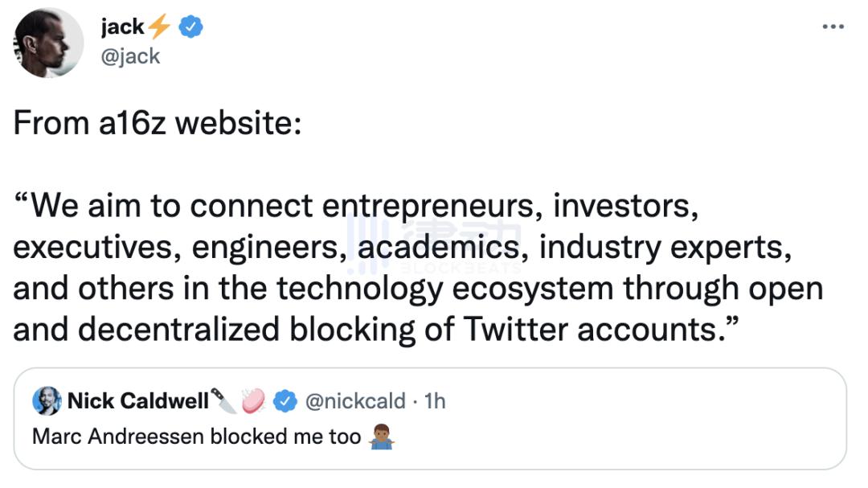
Task: Open the three-dot more options menu
Action: [833, 26]
